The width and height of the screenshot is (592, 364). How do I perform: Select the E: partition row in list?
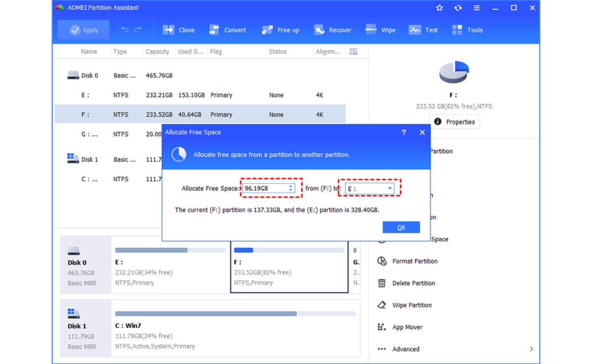[200, 95]
